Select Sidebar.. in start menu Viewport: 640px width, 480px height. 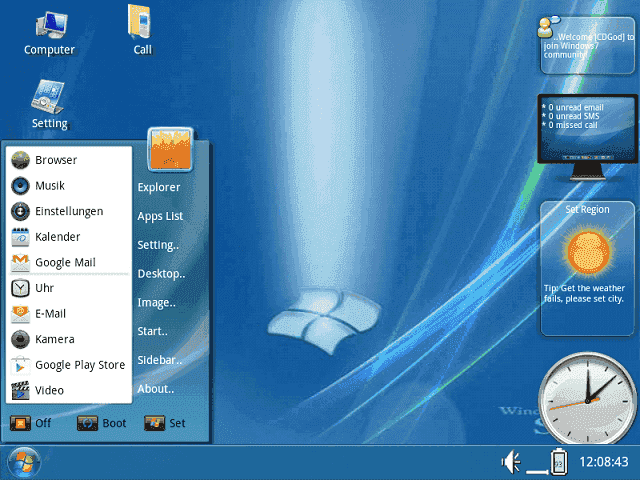pyautogui.click(x=160, y=360)
